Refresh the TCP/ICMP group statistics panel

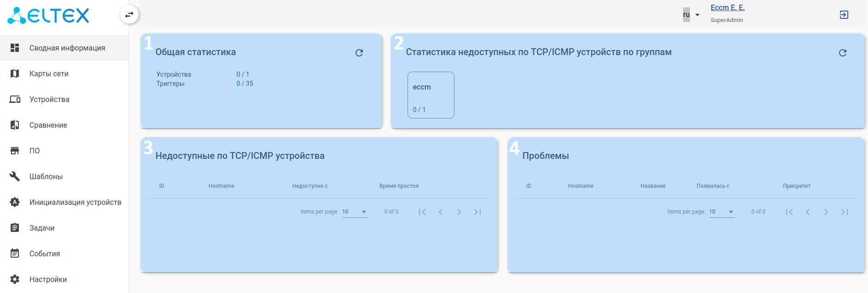(842, 53)
